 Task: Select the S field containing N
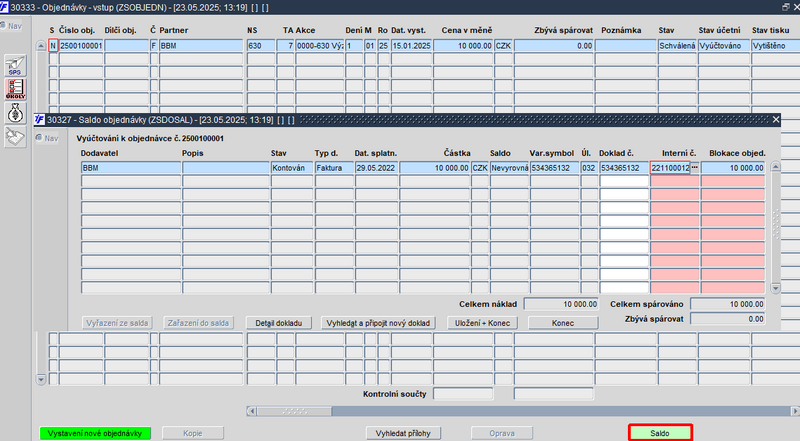tap(53, 45)
